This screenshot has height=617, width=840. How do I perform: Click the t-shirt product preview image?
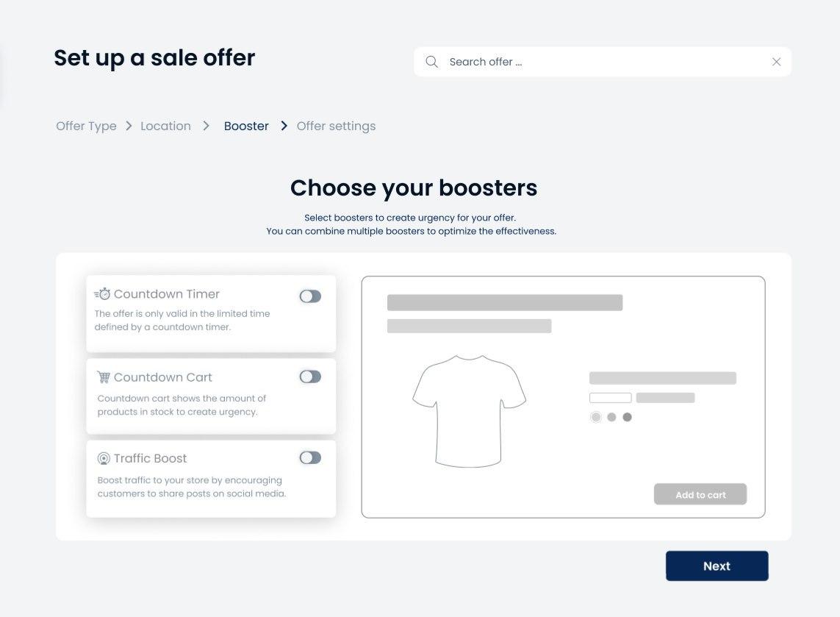click(x=469, y=410)
